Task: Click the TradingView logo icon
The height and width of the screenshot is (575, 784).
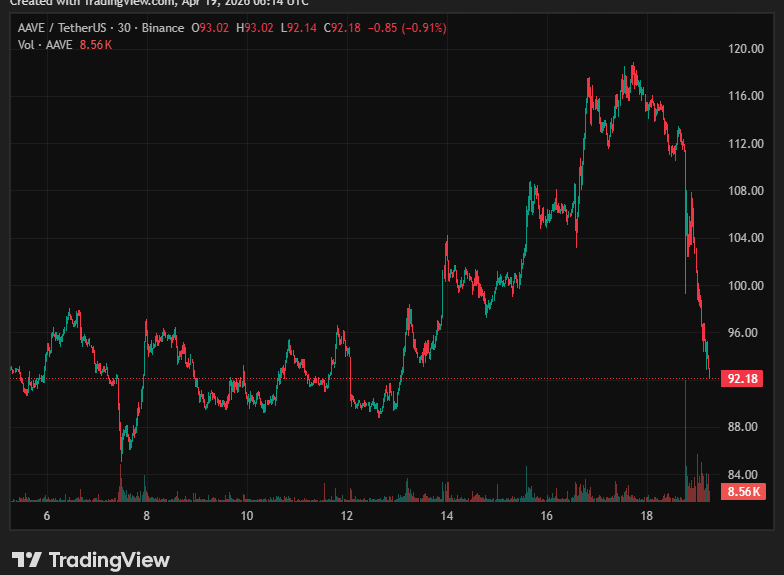Action: point(27,560)
